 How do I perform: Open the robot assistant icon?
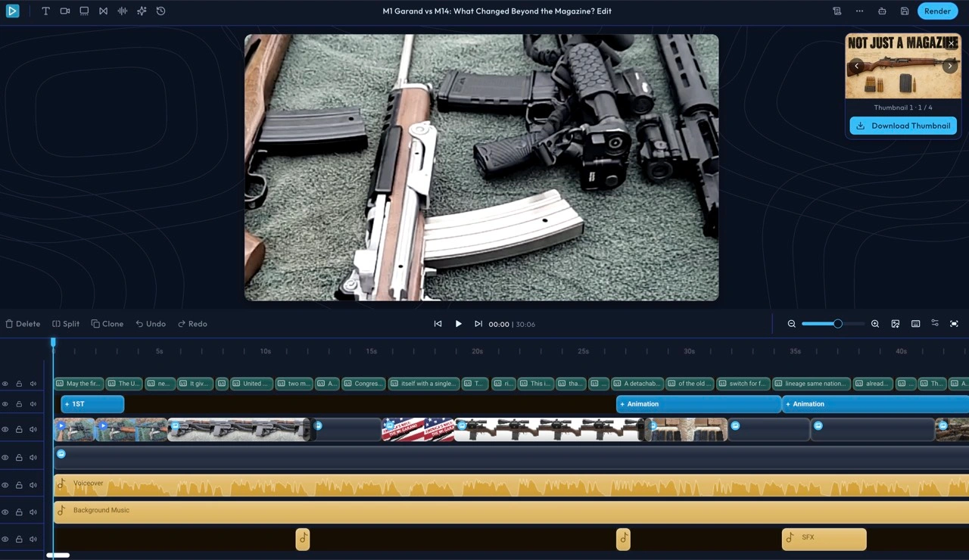pos(882,11)
